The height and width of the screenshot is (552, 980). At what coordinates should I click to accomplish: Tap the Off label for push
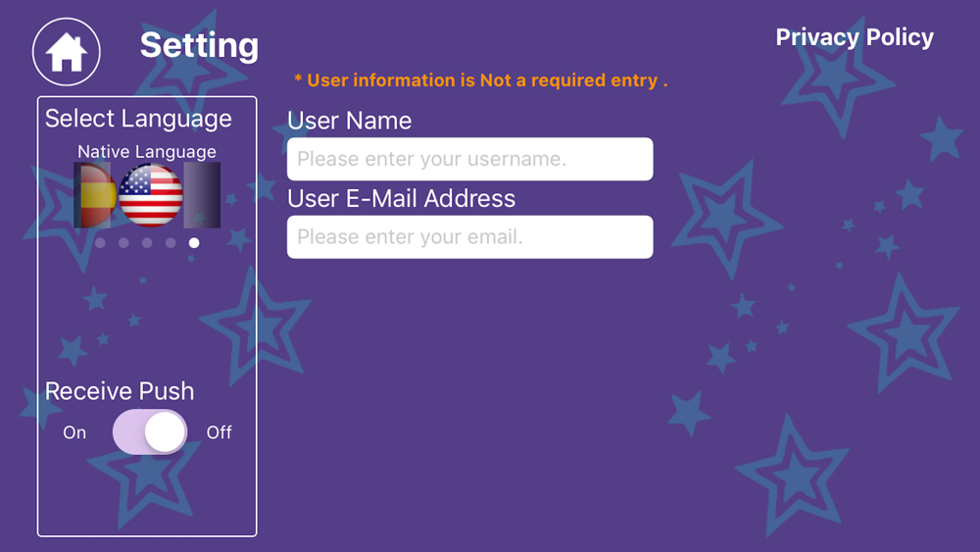click(220, 432)
